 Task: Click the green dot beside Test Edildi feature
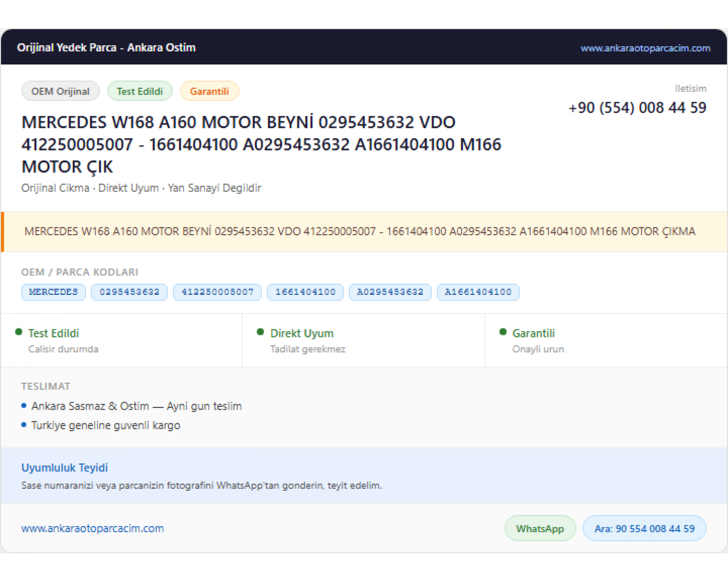(x=19, y=332)
